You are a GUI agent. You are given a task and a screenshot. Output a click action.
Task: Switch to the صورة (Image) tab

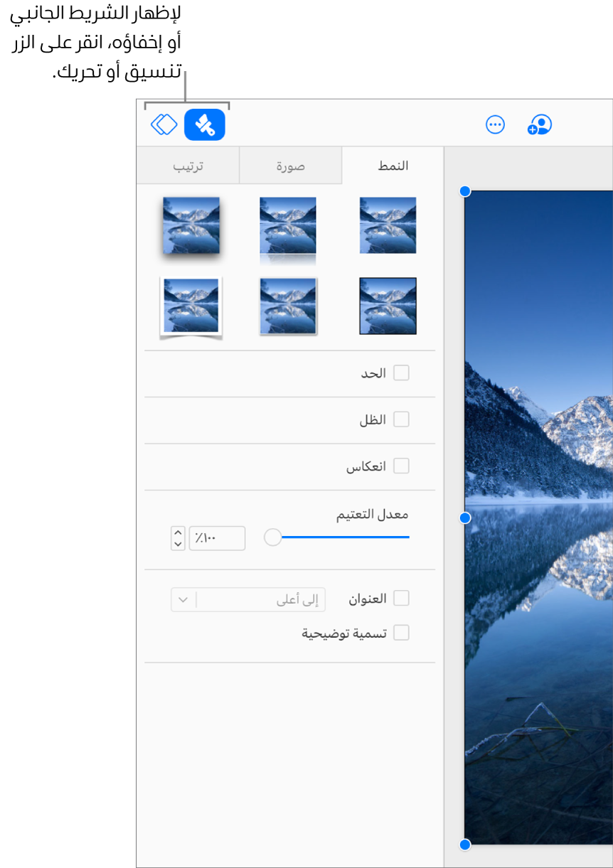coord(290,165)
